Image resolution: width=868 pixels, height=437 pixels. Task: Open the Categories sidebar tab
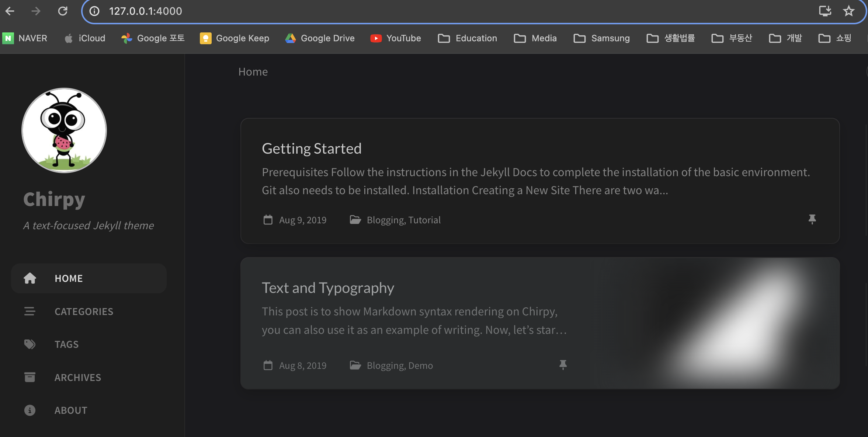coord(84,311)
